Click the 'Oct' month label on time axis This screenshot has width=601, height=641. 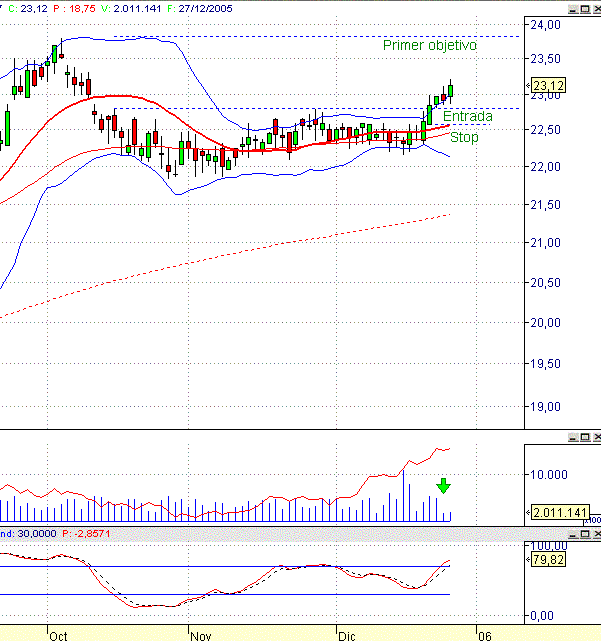coord(58,636)
